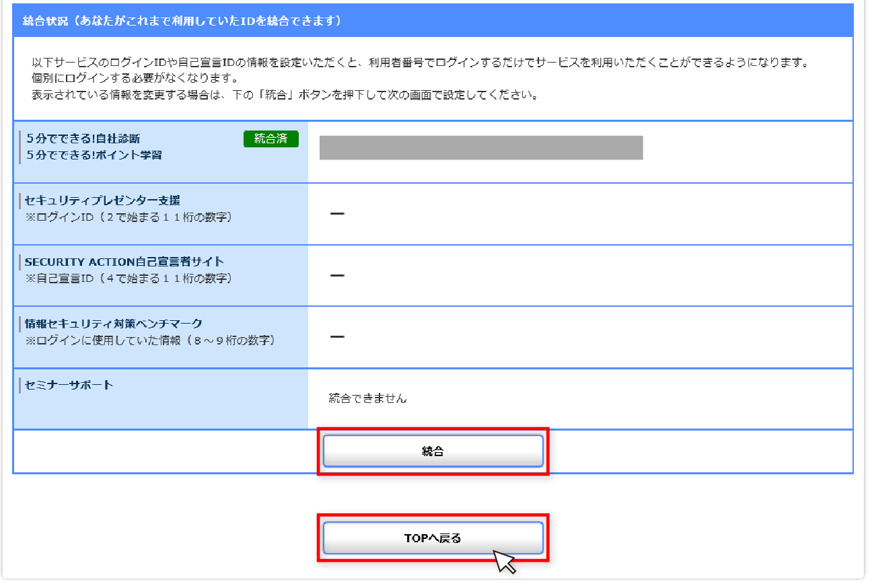Image resolution: width=870 pixels, height=588 pixels.
Task: Select the セキュリティプレゼンター支援 row heading
Action: pos(102,200)
